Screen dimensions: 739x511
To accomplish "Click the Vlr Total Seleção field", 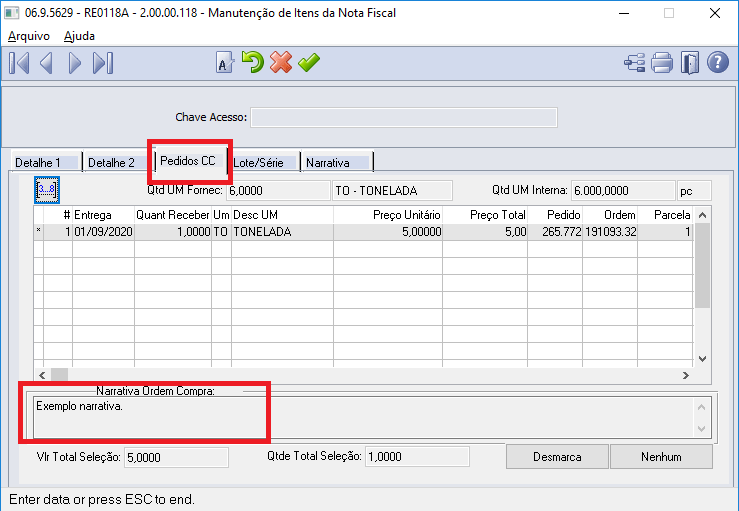I will coord(176,457).
